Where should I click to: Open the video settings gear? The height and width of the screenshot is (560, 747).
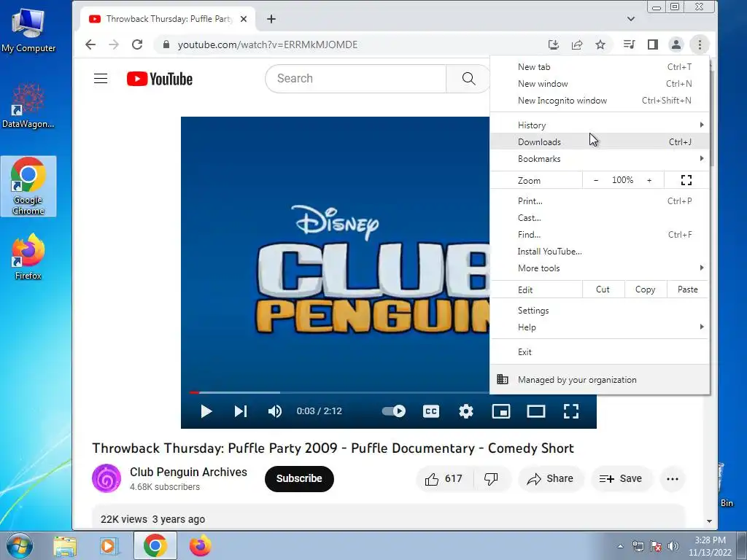click(x=466, y=411)
